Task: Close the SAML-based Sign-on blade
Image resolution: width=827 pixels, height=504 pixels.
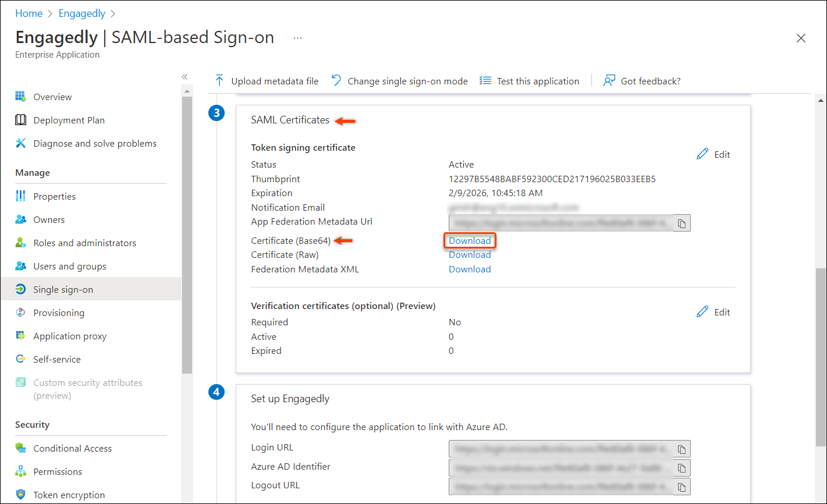Action: [x=801, y=38]
